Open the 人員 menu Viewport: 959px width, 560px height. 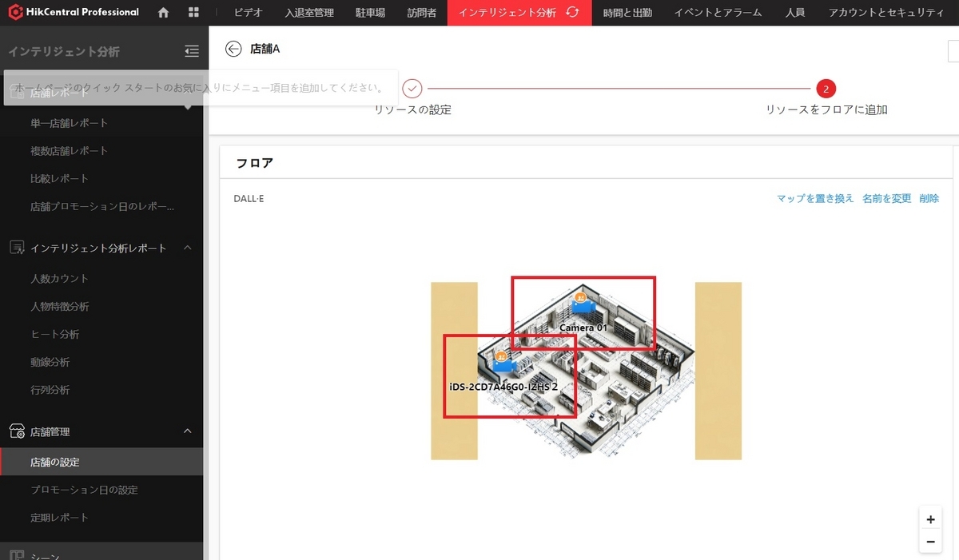coord(795,13)
